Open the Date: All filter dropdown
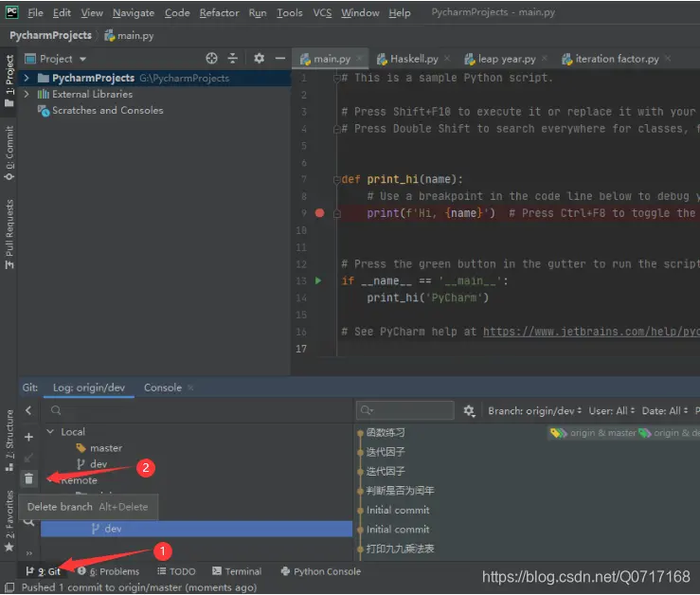The width and height of the screenshot is (700, 595). coord(665,411)
